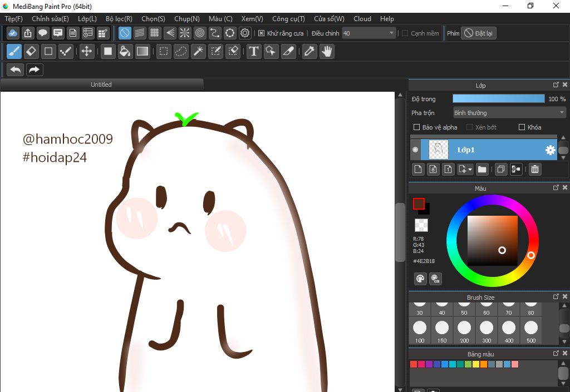The height and width of the screenshot is (392, 570).
Task: Select the Move tool
Action: (86, 51)
